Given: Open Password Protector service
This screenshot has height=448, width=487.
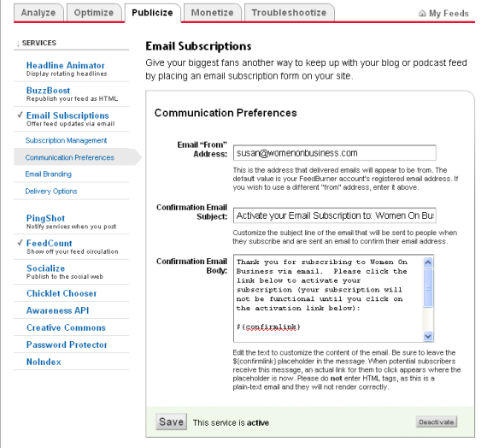Looking at the screenshot, I should 67,345.
